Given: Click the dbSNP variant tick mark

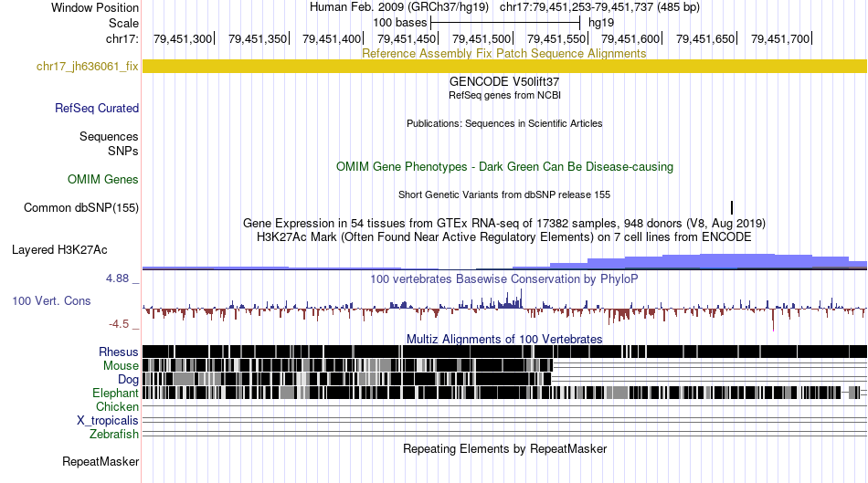Looking at the screenshot, I should click(x=732, y=207).
